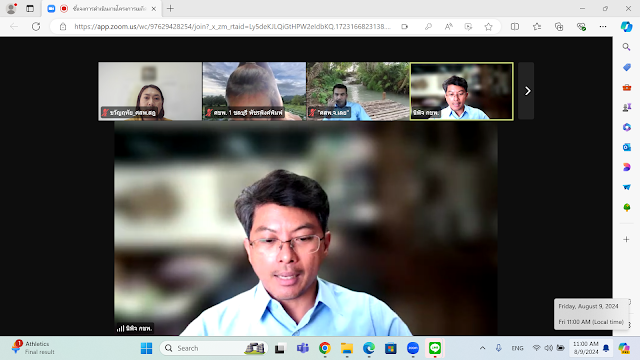Open a new browser tab
This screenshot has width=640, height=360.
point(170,9)
